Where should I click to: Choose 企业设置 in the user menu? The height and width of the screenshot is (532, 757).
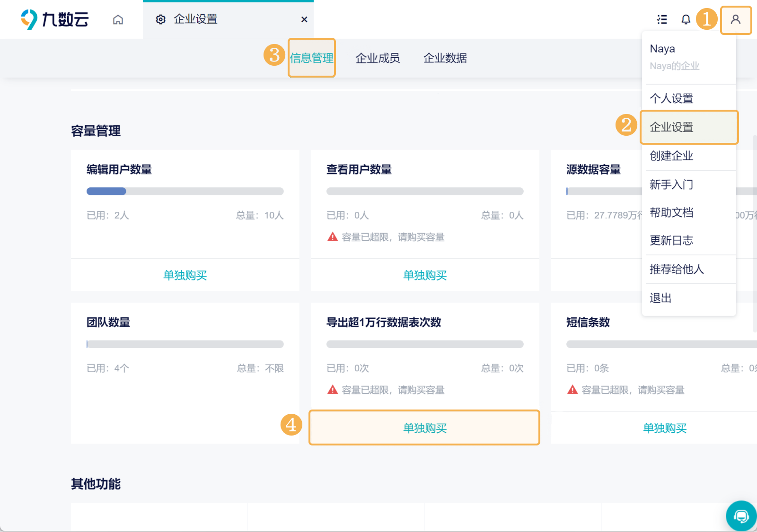671,127
